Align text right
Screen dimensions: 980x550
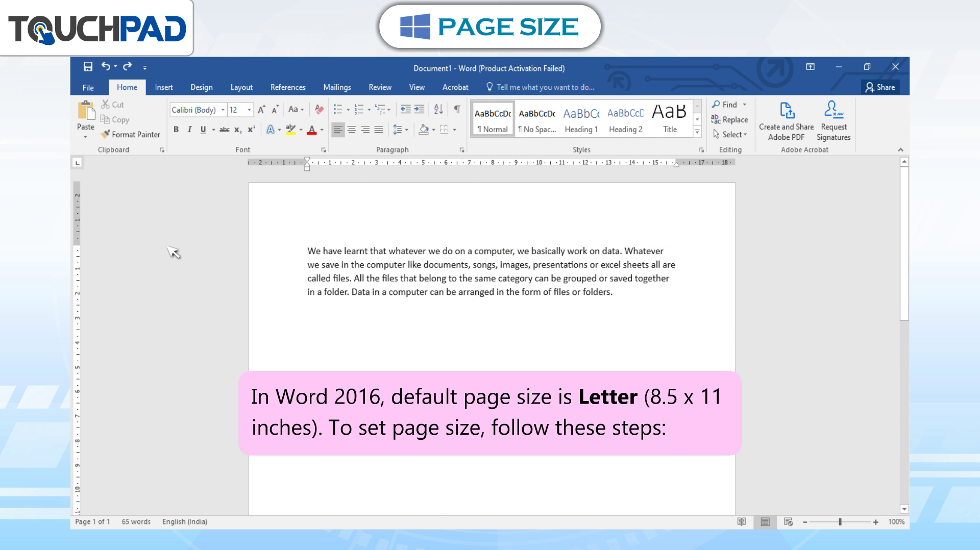(365, 130)
